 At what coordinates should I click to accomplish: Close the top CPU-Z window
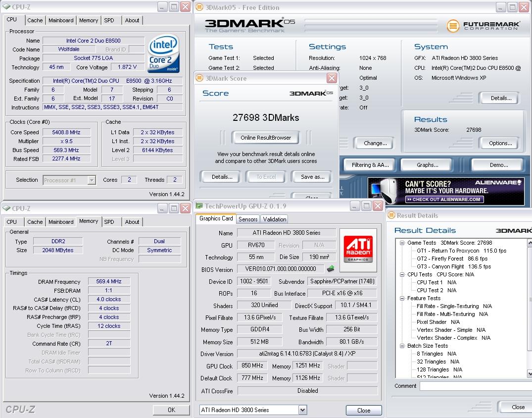click(x=185, y=7)
